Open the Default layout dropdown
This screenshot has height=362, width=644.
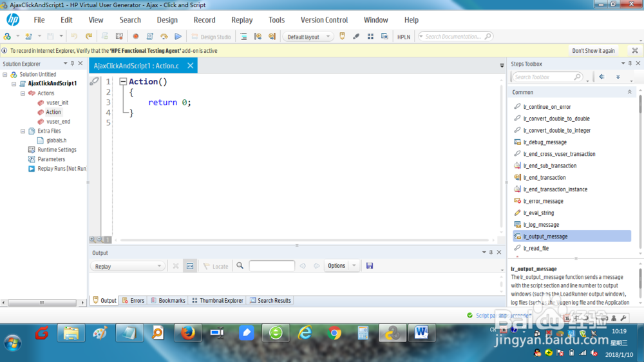click(308, 37)
